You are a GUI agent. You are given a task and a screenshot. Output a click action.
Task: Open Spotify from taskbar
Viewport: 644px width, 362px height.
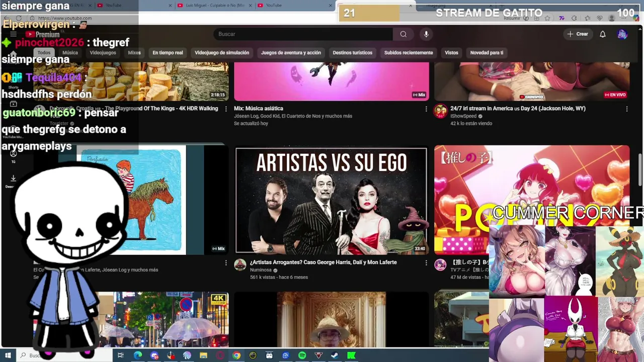tap(302, 355)
